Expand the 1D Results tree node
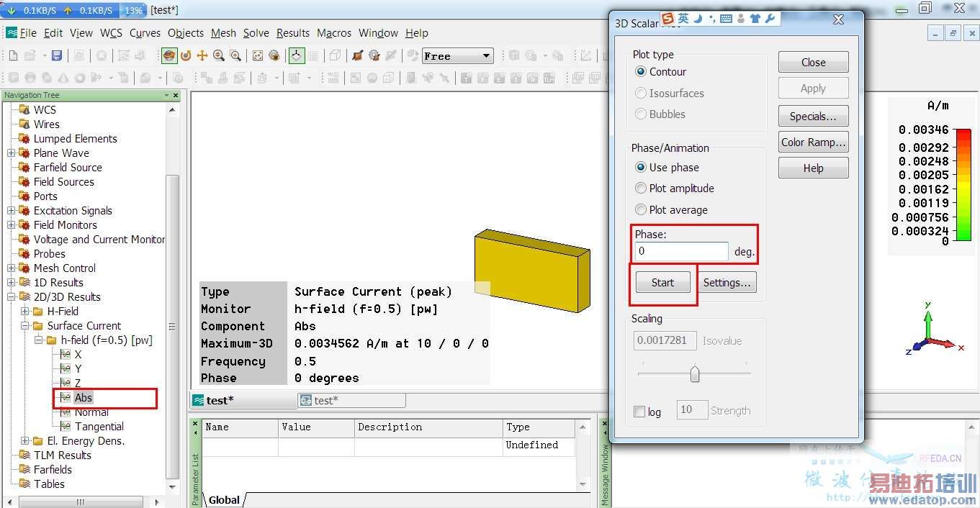Screen dimensions: 980x508 [x=12, y=282]
